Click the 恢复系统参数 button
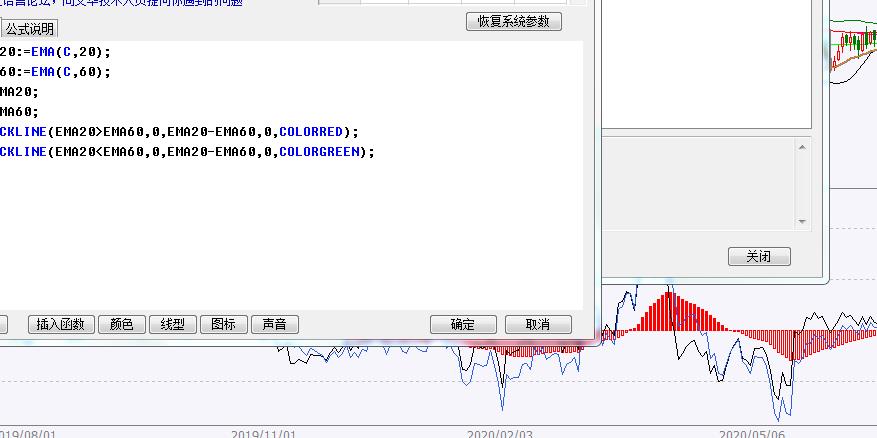This screenshot has height=438, width=877. pyautogui.click(x=514, y=22)
